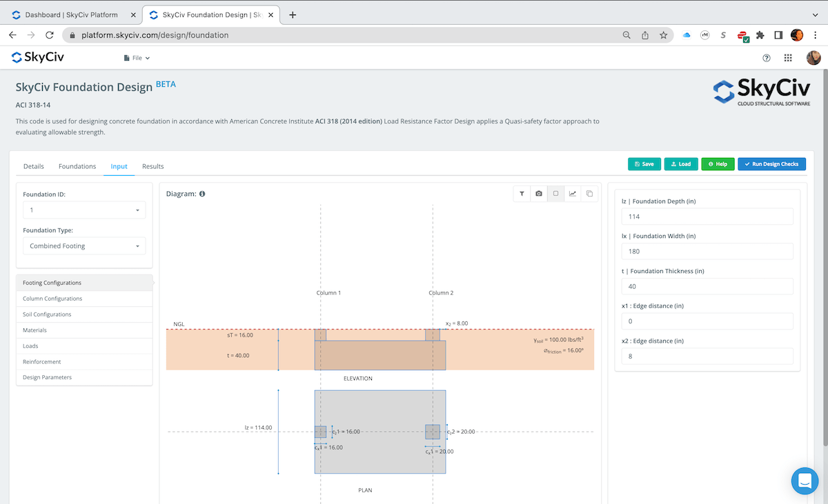Click the help question mark icon

click(x=767, y=58)
